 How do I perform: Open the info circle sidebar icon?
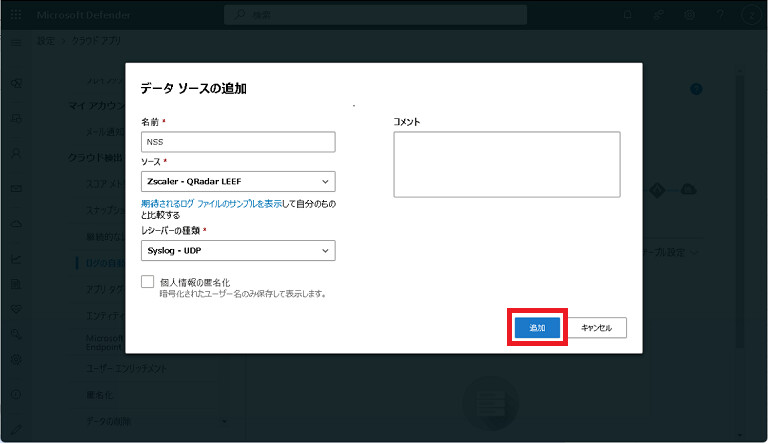[16, 394]
